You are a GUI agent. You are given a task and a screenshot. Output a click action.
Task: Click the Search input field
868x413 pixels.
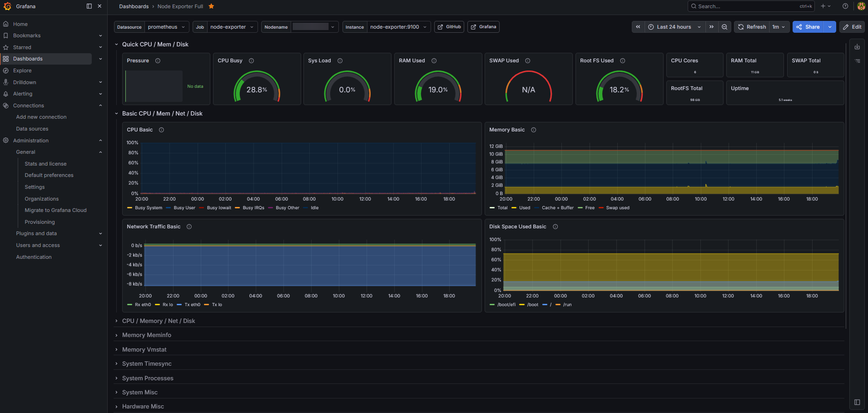(751, 6)
